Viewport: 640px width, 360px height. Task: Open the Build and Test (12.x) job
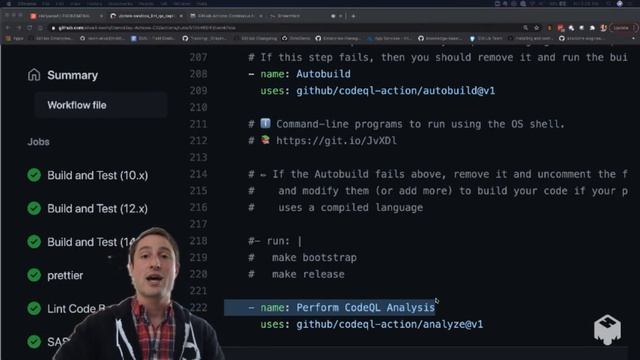[x=97, y=209]
